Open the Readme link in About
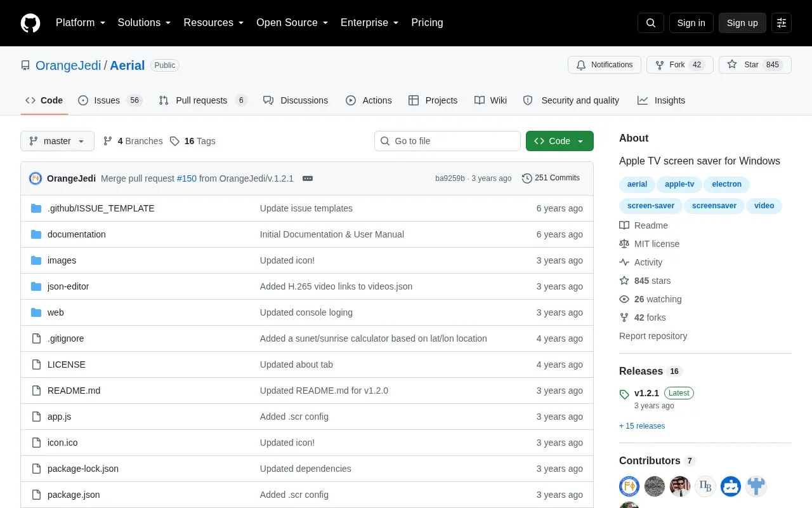The image size is (812, 508). click(644, 225)
